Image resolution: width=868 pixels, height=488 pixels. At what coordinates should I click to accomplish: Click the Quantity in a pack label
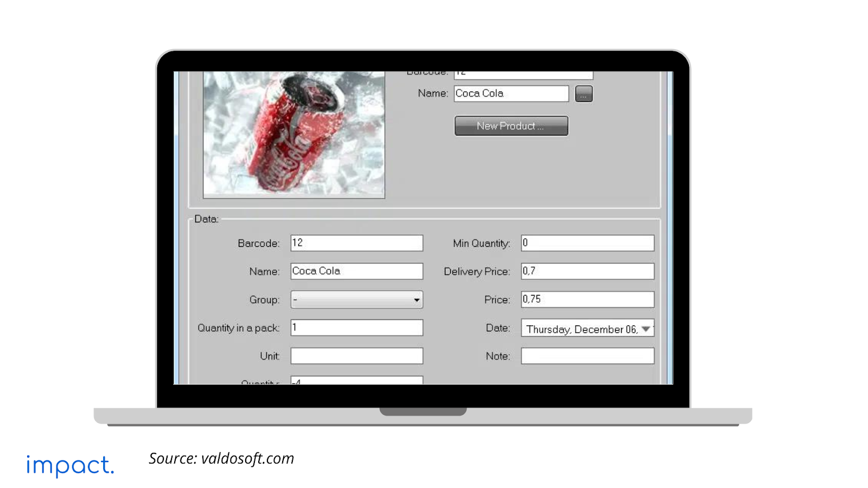pos(239,328)
